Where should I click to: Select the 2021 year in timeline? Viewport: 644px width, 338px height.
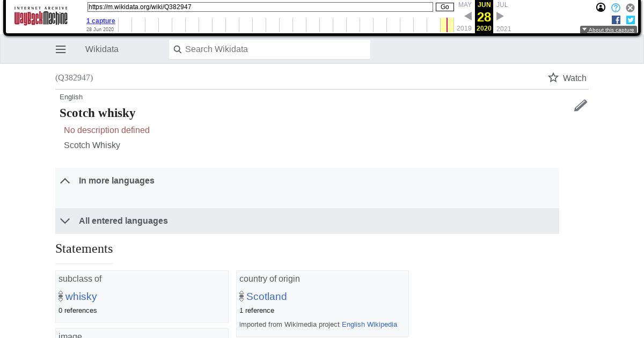point(504,28)
